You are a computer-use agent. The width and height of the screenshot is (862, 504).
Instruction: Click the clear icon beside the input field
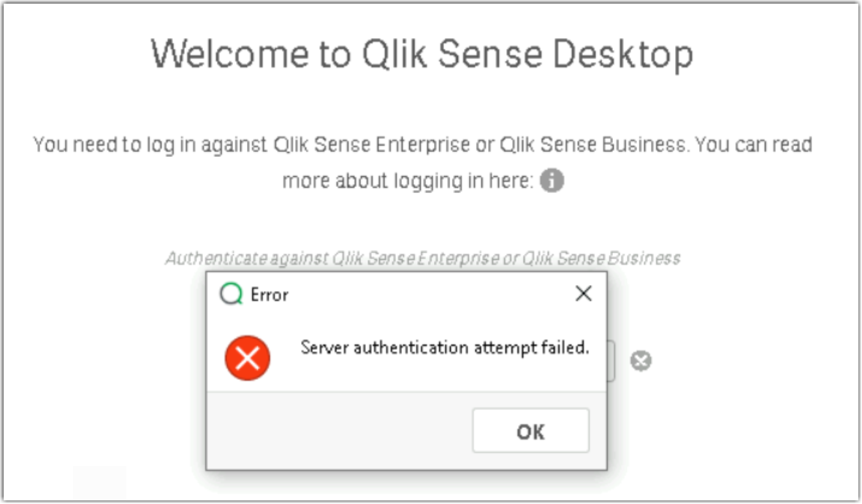tap(641, 360)
